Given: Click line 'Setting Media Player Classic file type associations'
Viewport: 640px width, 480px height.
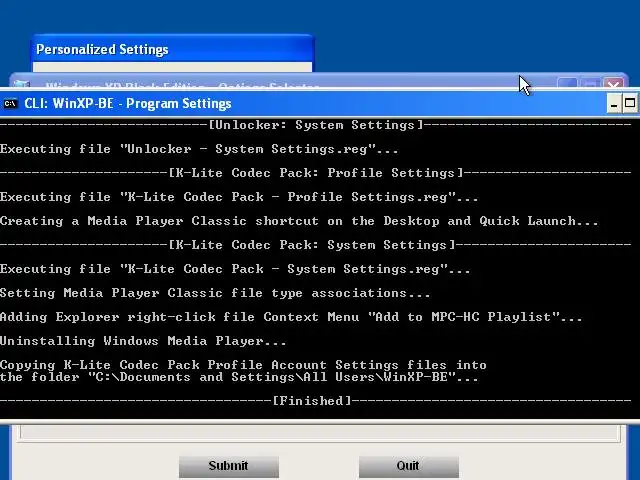Looking at the screenshot, I should 215,293.
